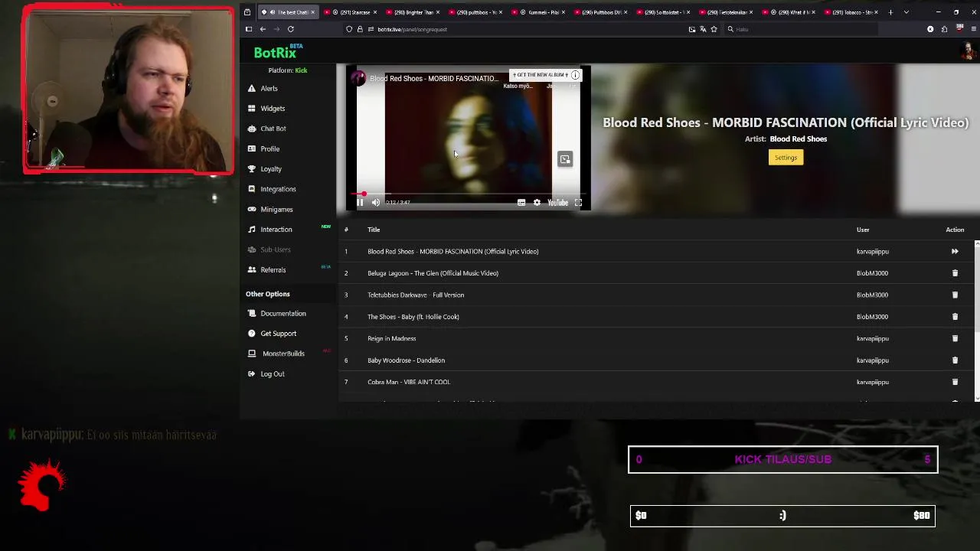The width and height of the screenshot is (980, 551).
Task: Pause the YouTube video
Action: point(360,202)
